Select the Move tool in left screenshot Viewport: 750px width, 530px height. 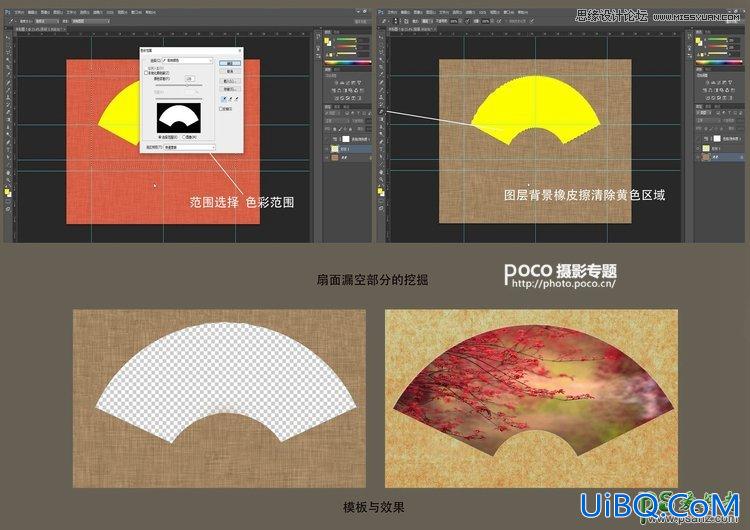(8, 37)
